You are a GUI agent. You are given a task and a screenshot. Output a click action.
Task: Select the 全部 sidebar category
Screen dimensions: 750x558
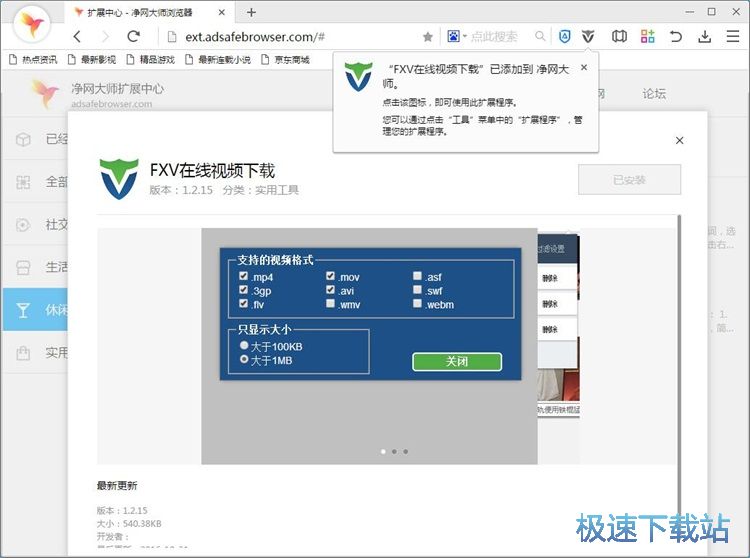[36, 182]
